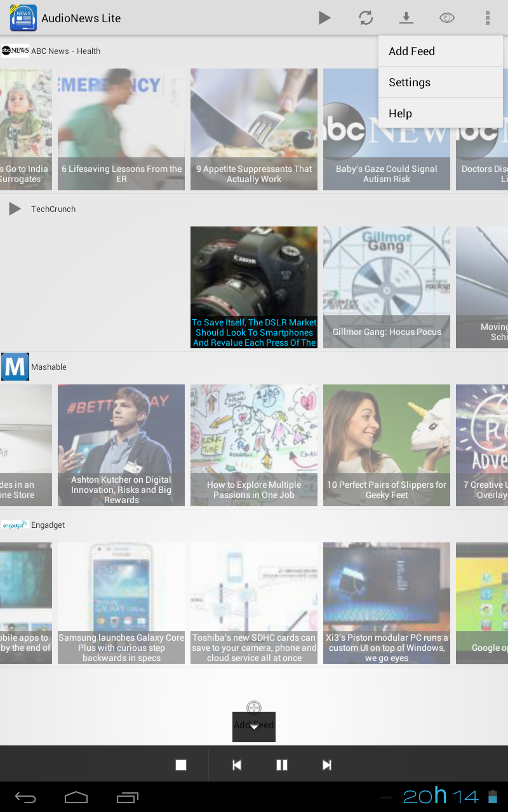
Task: Tap the AudioNews Lite app icon
Action: (x=23, y=18)
